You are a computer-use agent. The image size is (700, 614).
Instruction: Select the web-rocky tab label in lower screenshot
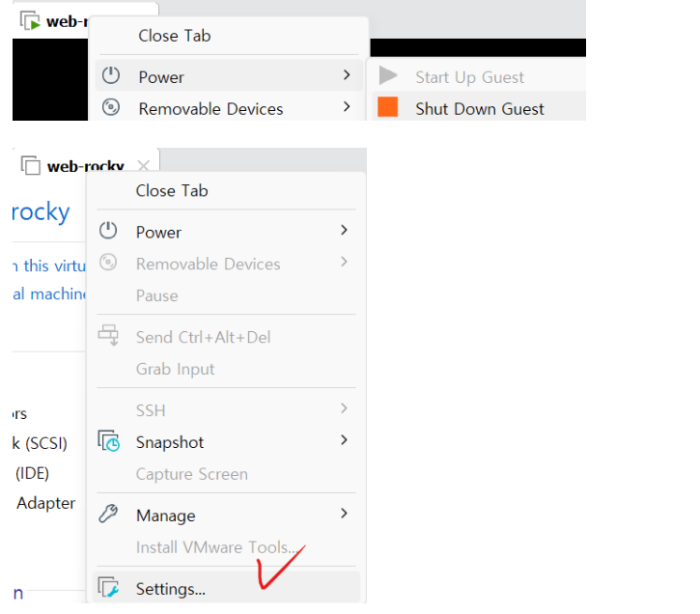click(x=85, y=166)
